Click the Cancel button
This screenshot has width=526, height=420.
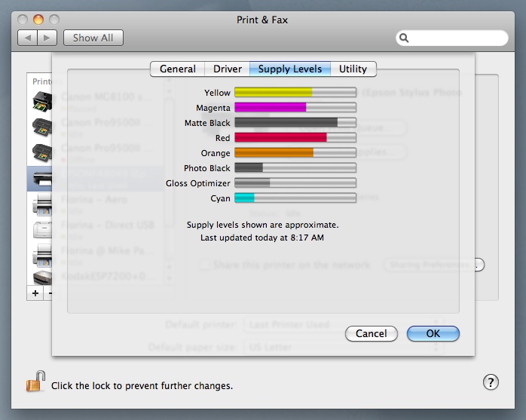point(371,333)
